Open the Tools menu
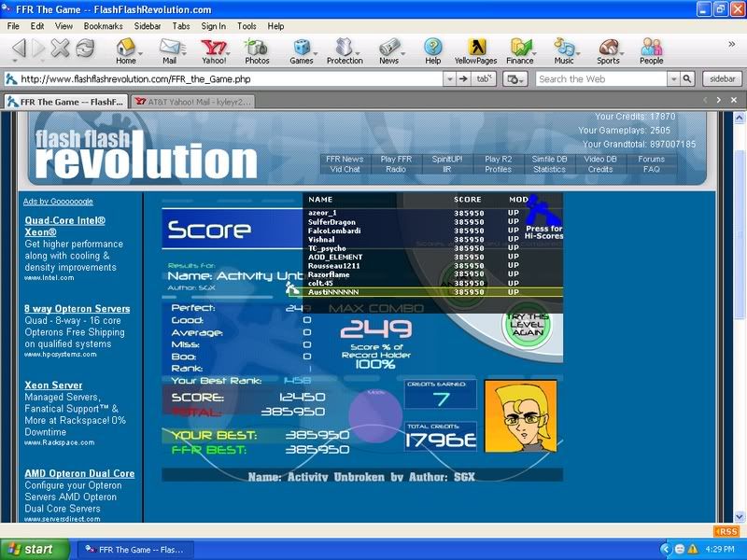This screenshot has height=560, width=747. [247, 26]
